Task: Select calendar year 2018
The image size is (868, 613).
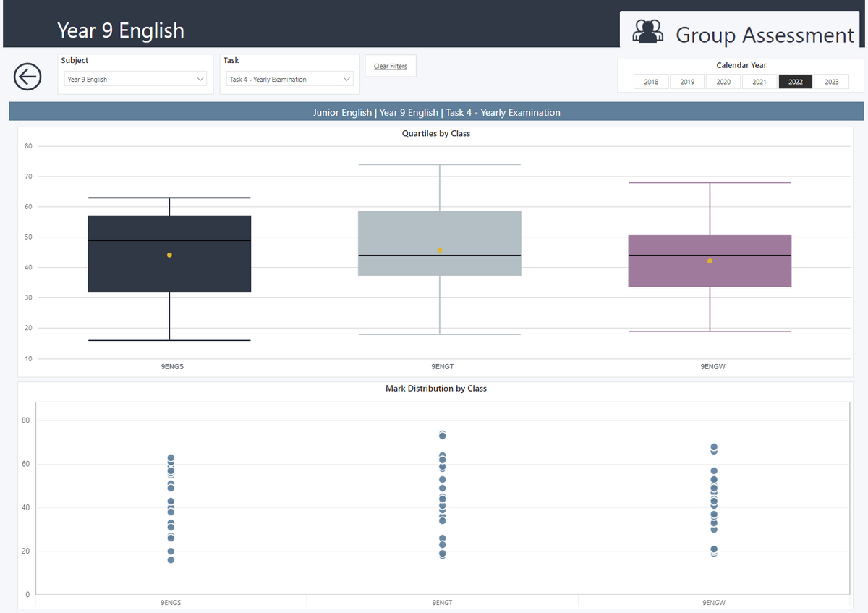Action: [651, 82]
